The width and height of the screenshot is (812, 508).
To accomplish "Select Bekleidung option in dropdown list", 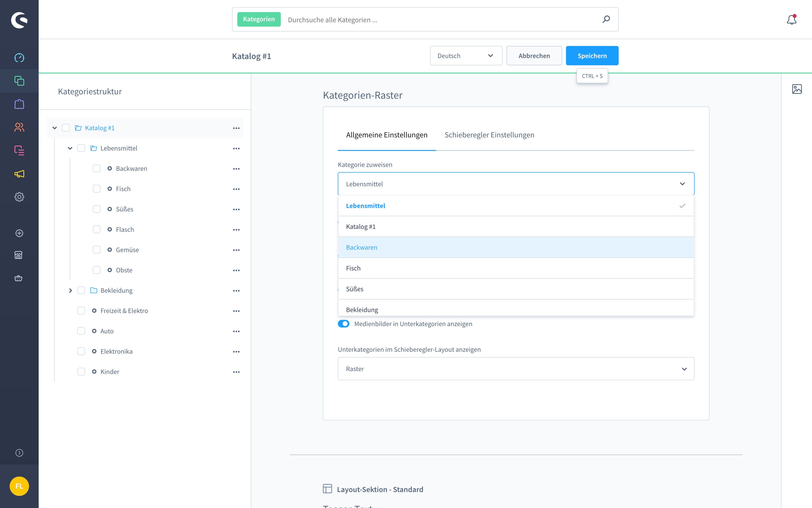I will point(516,308).
